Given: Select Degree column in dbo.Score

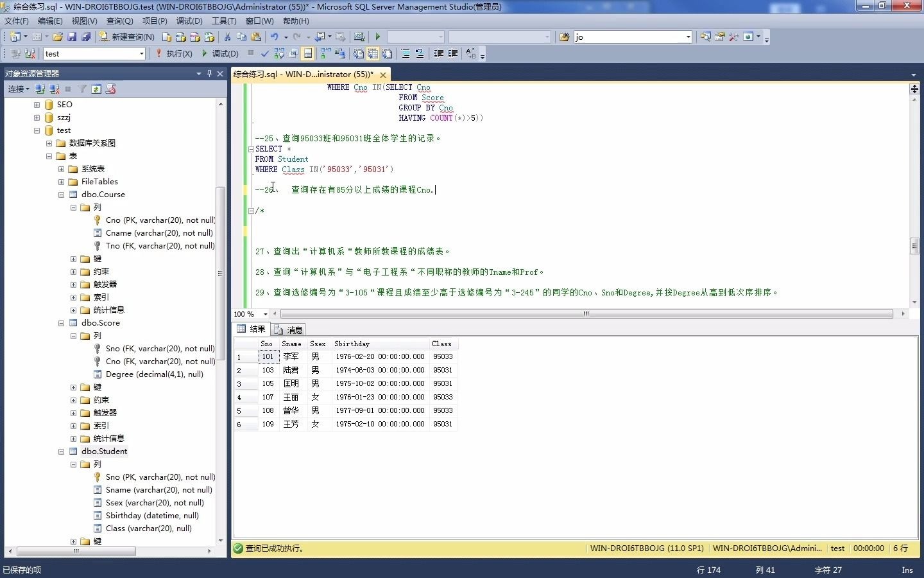Looking at the screenshot, I should [155, 374].
